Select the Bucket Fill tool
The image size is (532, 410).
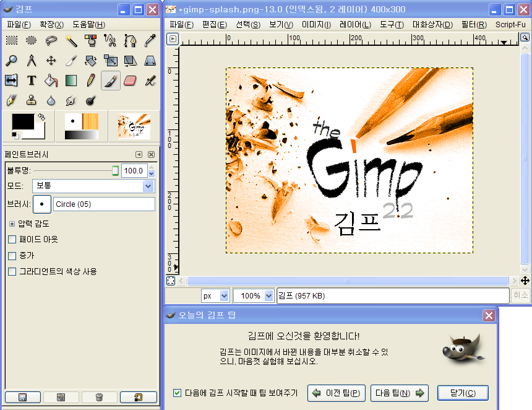[51, 81]
